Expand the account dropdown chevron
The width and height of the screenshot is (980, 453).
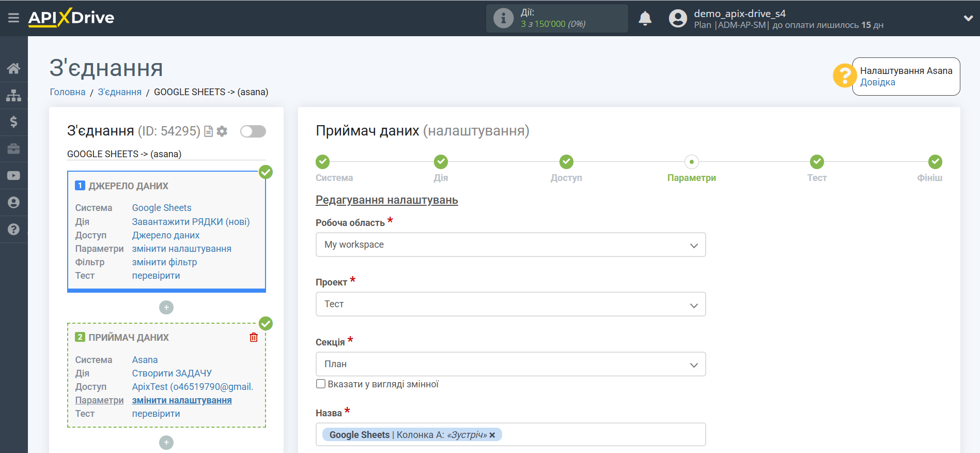pos(968,18)
